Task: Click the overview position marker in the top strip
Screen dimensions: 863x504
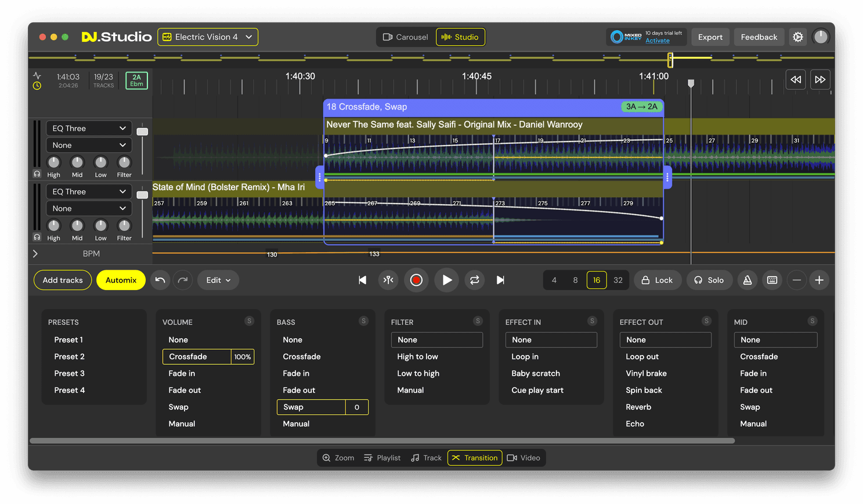Action: tap(670, 59)
